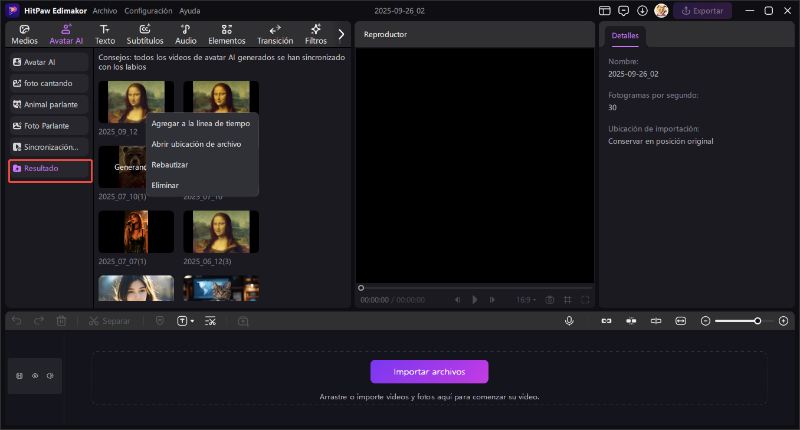Click the grayed search-box icon after auto-cut
The height and width of the screenshot is (430, 800).
point(243,321)
